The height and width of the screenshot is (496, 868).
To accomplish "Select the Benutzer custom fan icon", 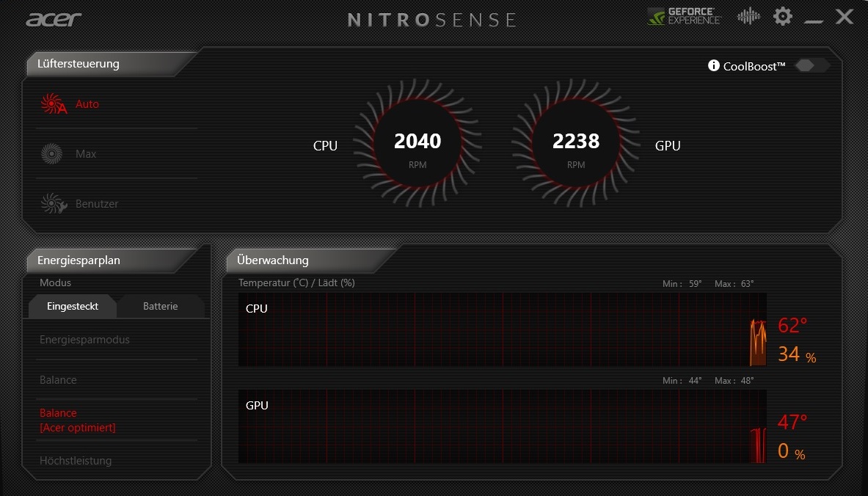I will [54, 203].
